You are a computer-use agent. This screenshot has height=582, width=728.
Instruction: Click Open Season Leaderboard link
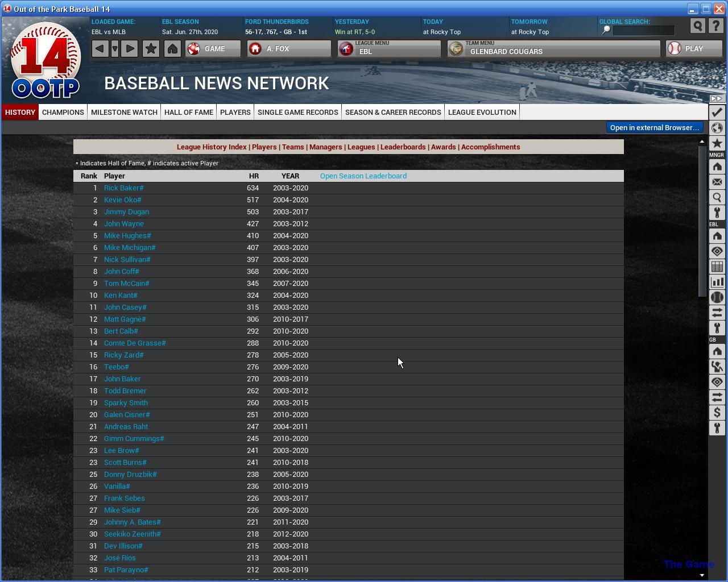coord(363,176)
